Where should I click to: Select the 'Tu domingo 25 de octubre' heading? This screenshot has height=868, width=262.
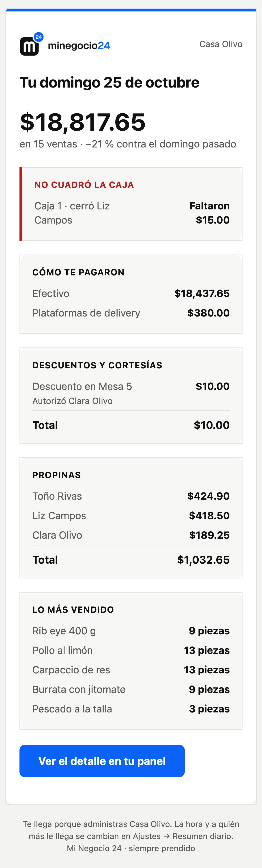point(109,83)
